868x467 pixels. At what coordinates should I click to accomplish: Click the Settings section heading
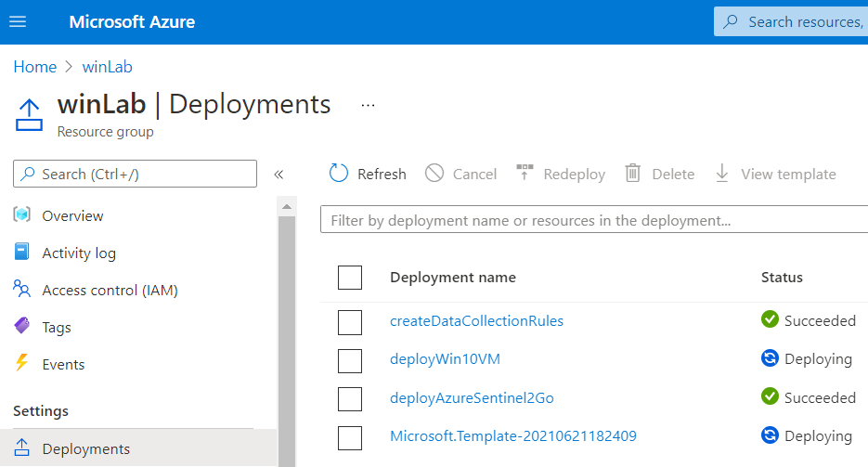coord(41,411)
